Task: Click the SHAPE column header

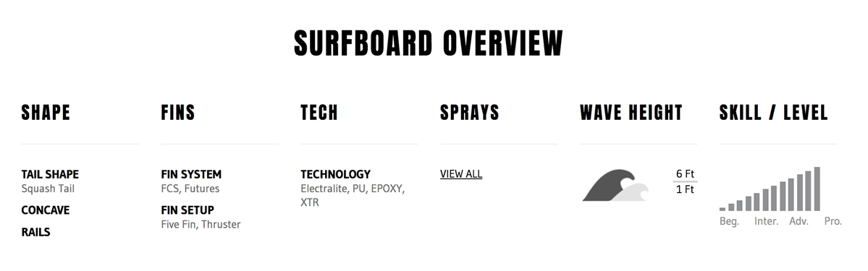Action: pos(46,113)
